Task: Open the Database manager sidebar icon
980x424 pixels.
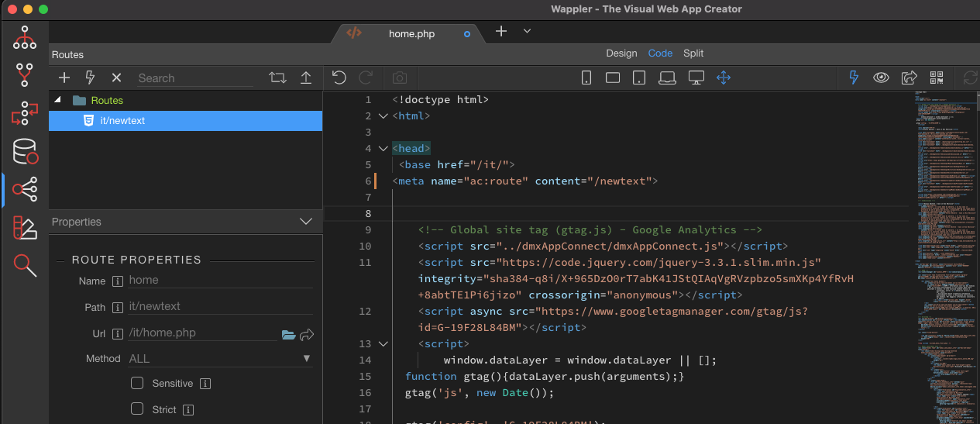Action: pos(25,151)
